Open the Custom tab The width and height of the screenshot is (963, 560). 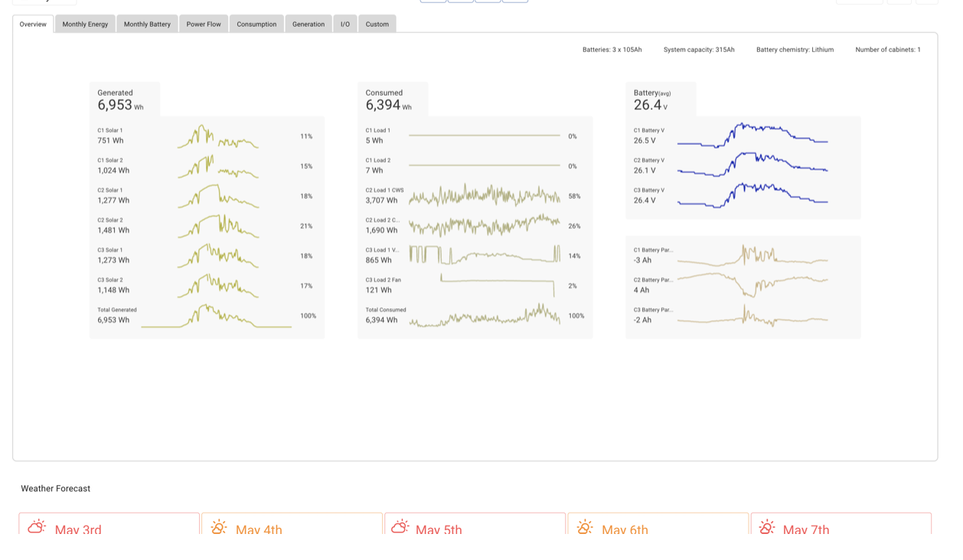point(377,24)
